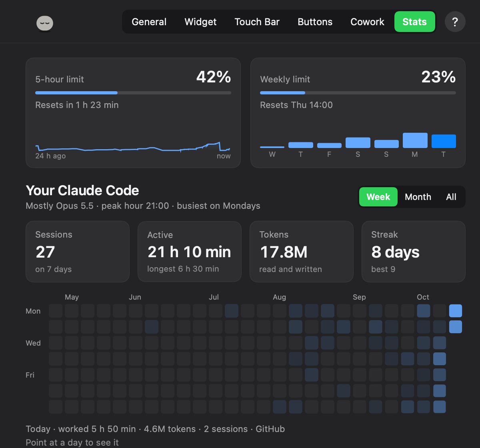Select the Month range option
The height and width of the screenshot is (448, 480).
point(418,197)
